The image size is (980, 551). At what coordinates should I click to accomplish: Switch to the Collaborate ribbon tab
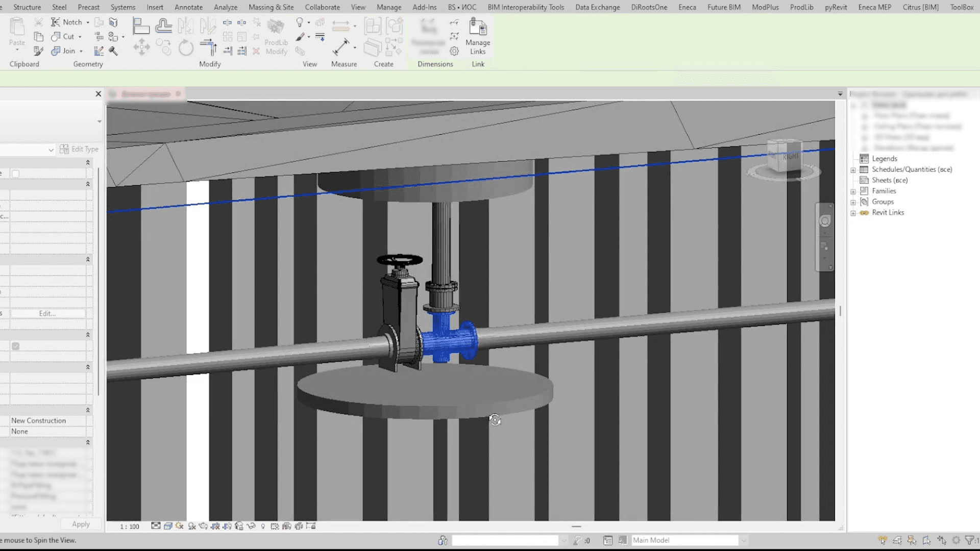322,7
